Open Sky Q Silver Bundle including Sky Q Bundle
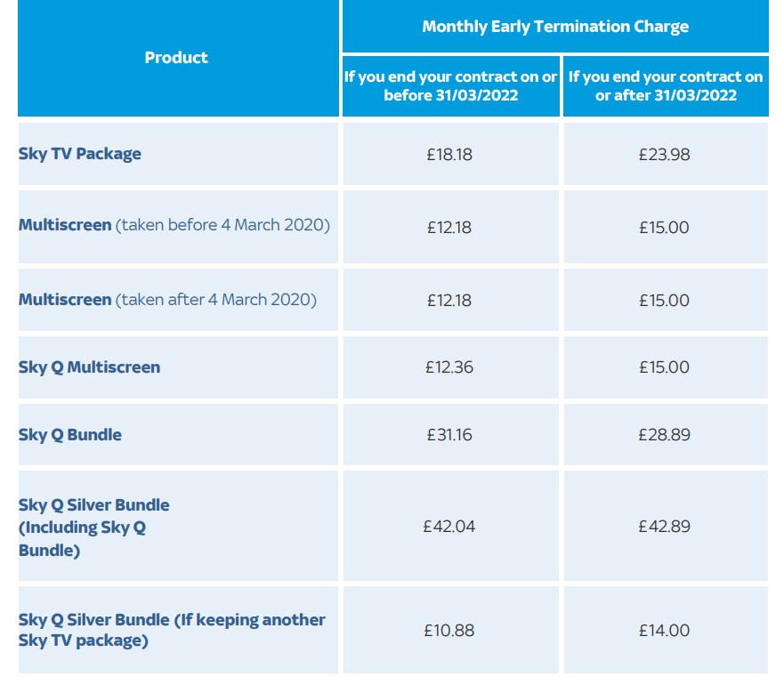 pos(94,527)
